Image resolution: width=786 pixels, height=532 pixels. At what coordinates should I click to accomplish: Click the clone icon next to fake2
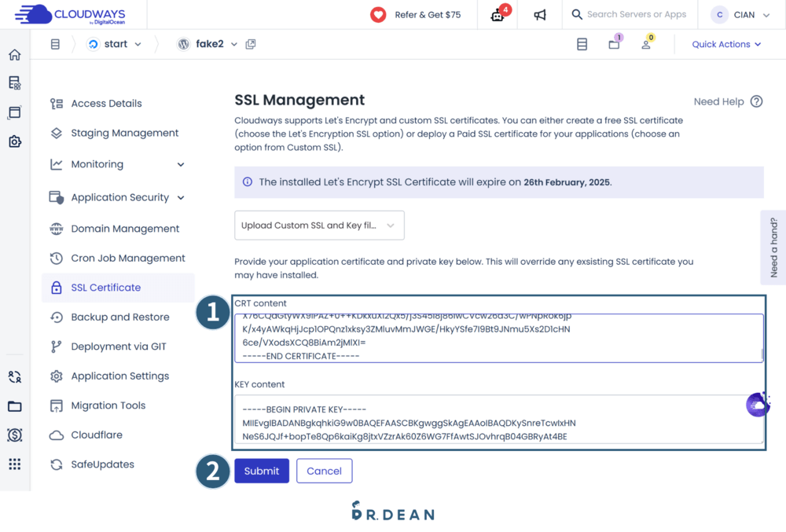click(250, 44)
